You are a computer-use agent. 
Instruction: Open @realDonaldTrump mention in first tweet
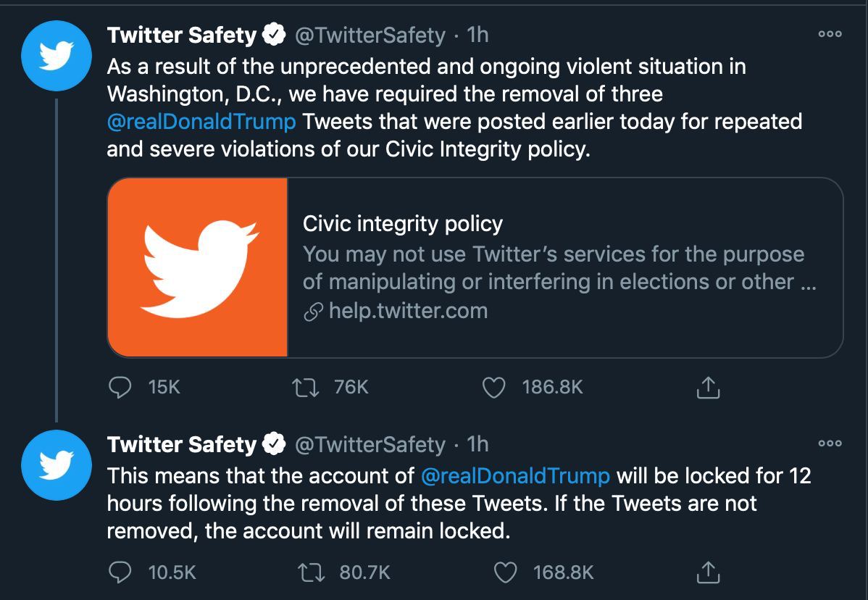(201, 121)
